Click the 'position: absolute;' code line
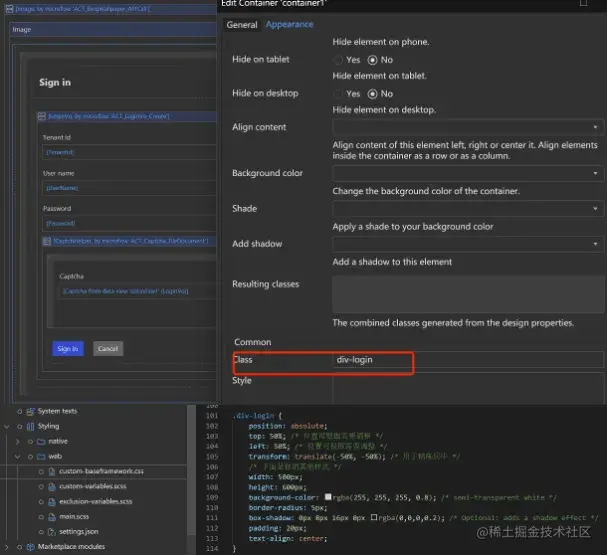Screen dimensions: 608x556 [288, 426]
